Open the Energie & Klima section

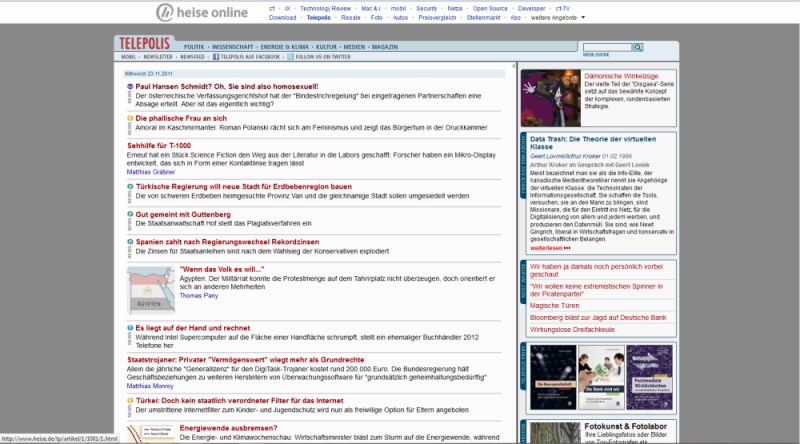coord(285,47)
